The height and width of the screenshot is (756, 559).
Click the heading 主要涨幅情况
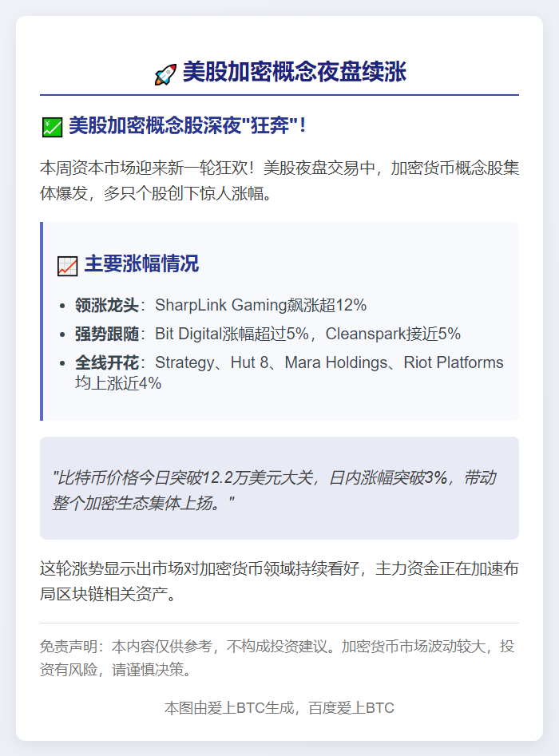tap(141, 264)
